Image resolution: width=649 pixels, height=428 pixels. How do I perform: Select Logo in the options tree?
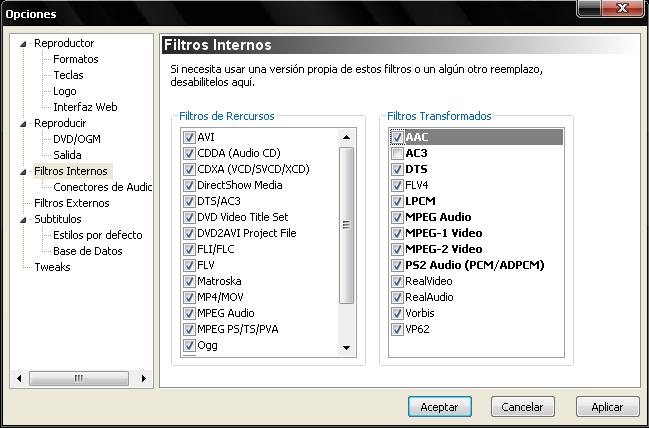click(65, 91)
